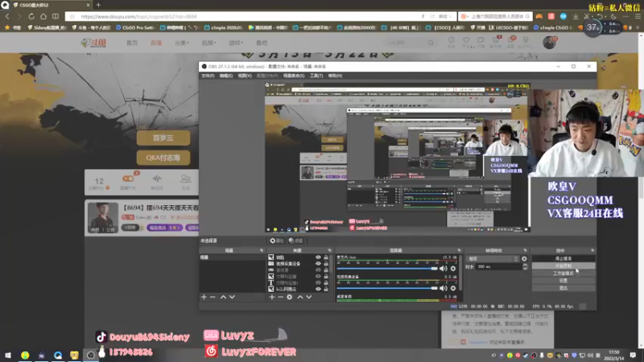Image resolution: width=644 pixels, height=362 pixels.
Task: Open the OBS Edit menu
Action: coord(226,76)
